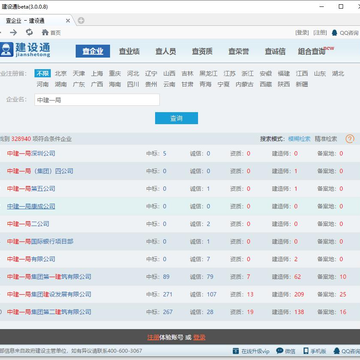Viewport: 360px width, 360px height.
Task: Click the 微信 chat icon in status bar
Action: (x=280, y=351)
